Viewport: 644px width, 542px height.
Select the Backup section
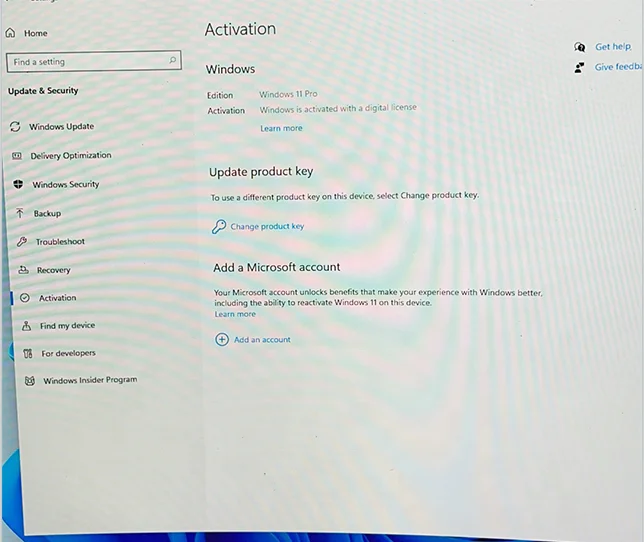point(47,214)
